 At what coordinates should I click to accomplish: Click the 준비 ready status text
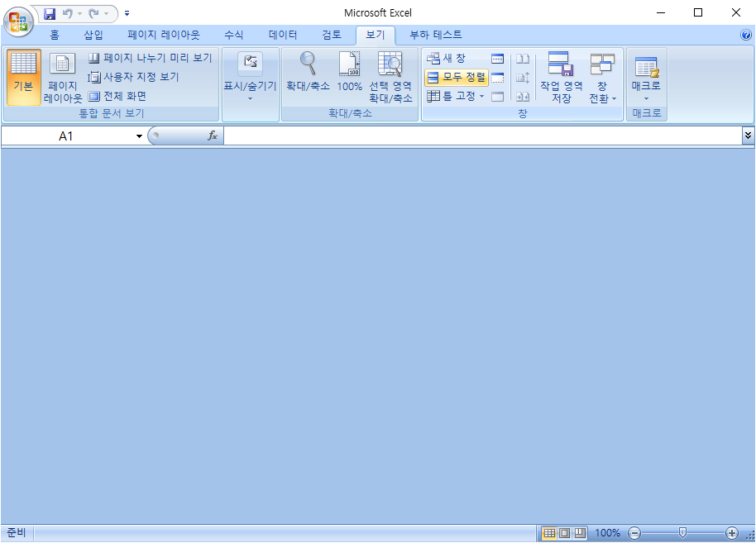click(17, 532)
